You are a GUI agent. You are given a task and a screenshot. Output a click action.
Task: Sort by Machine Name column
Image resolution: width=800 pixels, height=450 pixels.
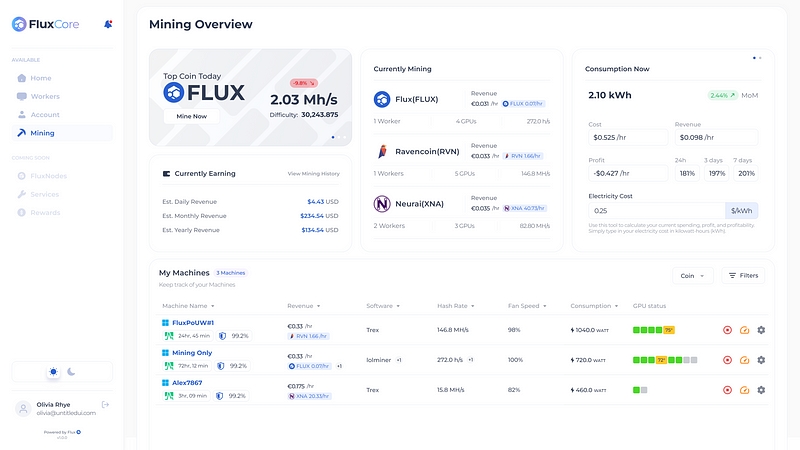pyautogui.click(x=188, y=306)
